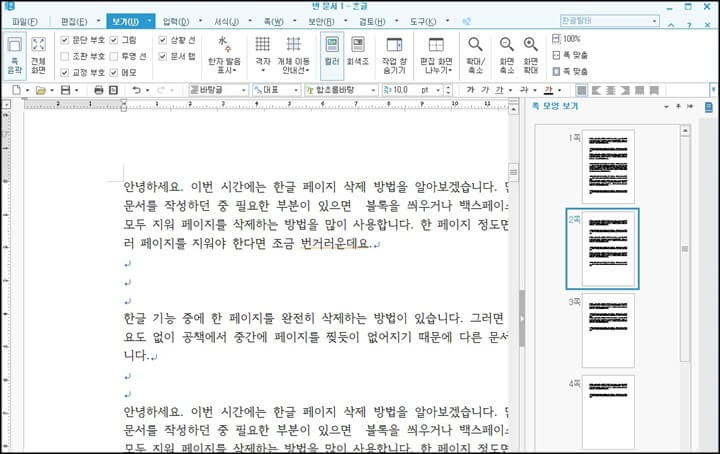720x454 pixels.
Task: Open the 쪽(W) menu
Action: pyautogui.click(x=273, y=22)
